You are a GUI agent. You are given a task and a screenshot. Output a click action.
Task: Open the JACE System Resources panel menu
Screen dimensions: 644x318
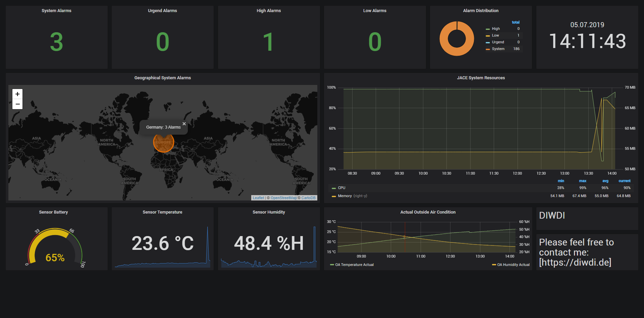(x=481, y=78)
